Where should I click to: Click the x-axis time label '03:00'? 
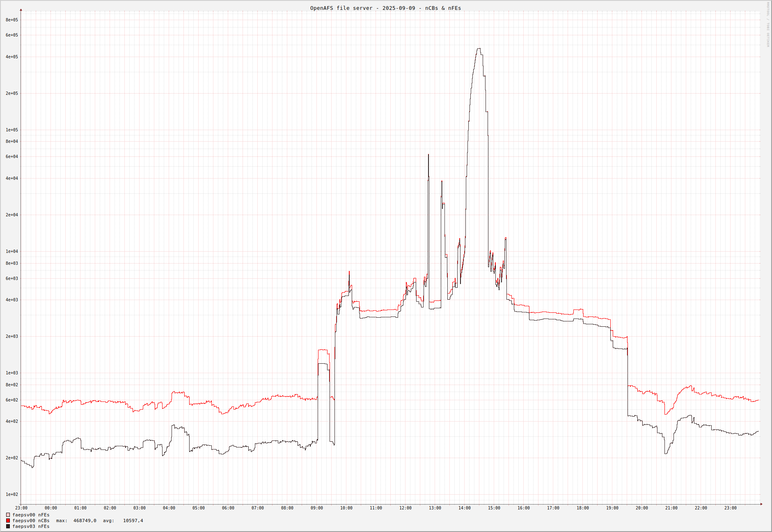[140, 508]
